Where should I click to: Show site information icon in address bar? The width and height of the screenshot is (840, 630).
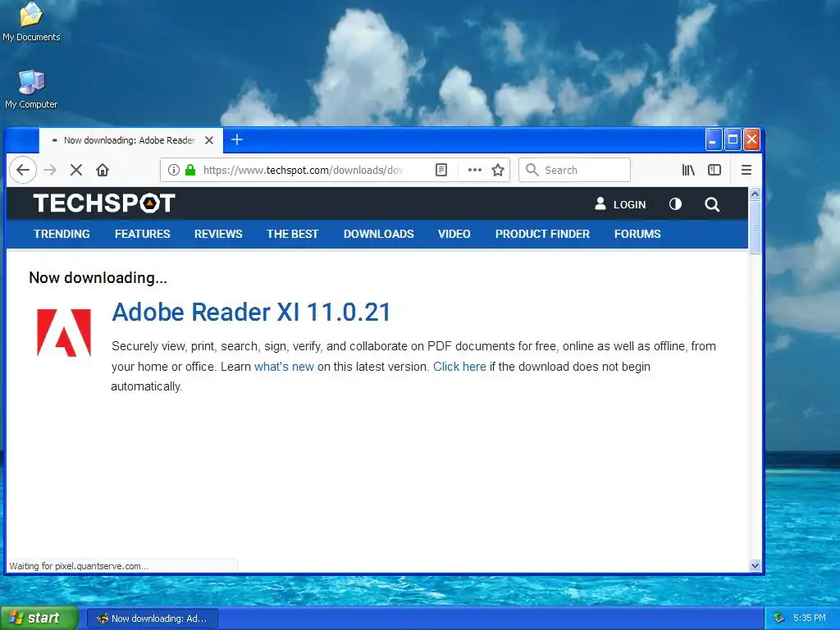click(x=174, y=170)
